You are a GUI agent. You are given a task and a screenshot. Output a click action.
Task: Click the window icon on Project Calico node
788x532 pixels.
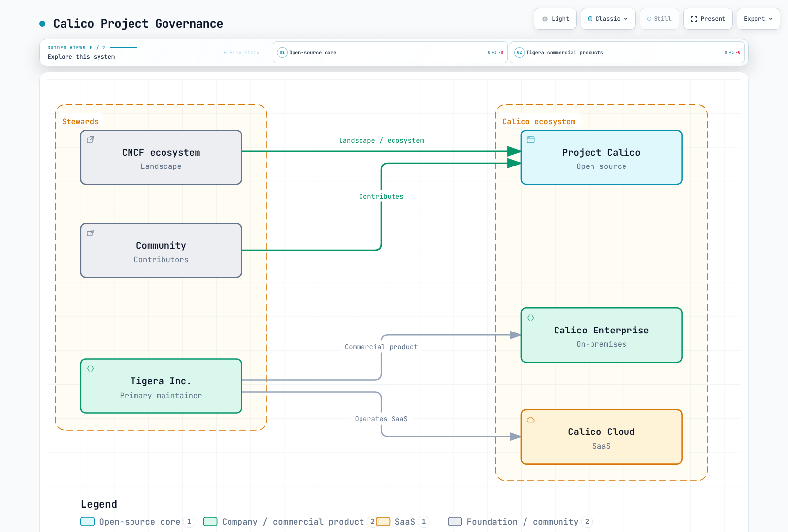click(531, 140)
